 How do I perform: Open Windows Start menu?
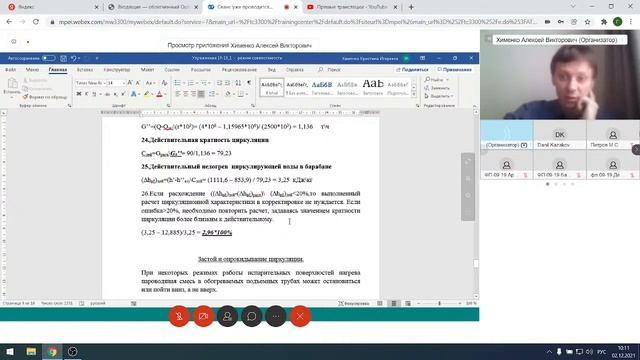10,351
